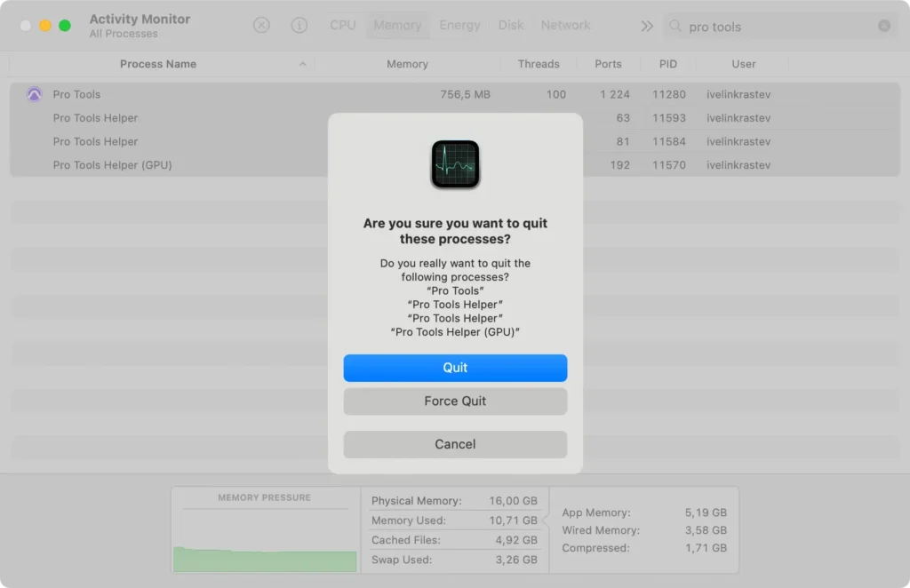
Task: Click the All Processes subtitle
Action: pyautogui.click(x=124, y=35)
